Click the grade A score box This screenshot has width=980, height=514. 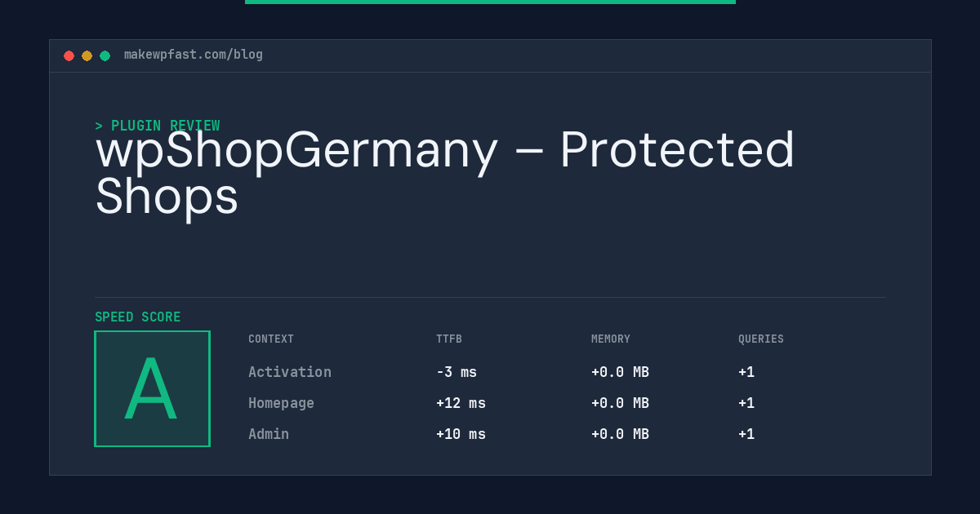pos(152,388)
